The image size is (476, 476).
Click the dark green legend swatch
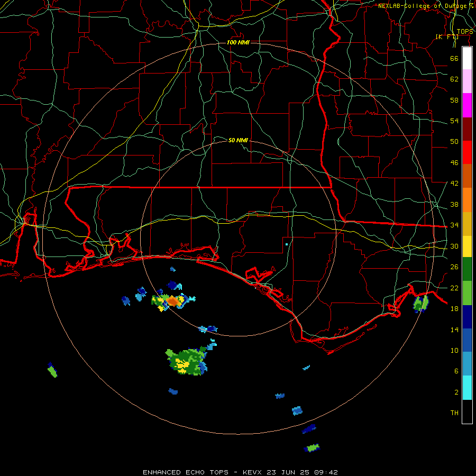point(467,269)
